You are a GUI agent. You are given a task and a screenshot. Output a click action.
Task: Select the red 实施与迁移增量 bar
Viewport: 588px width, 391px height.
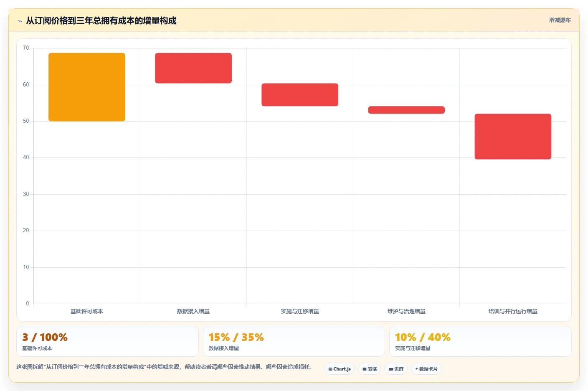point(300,95)
